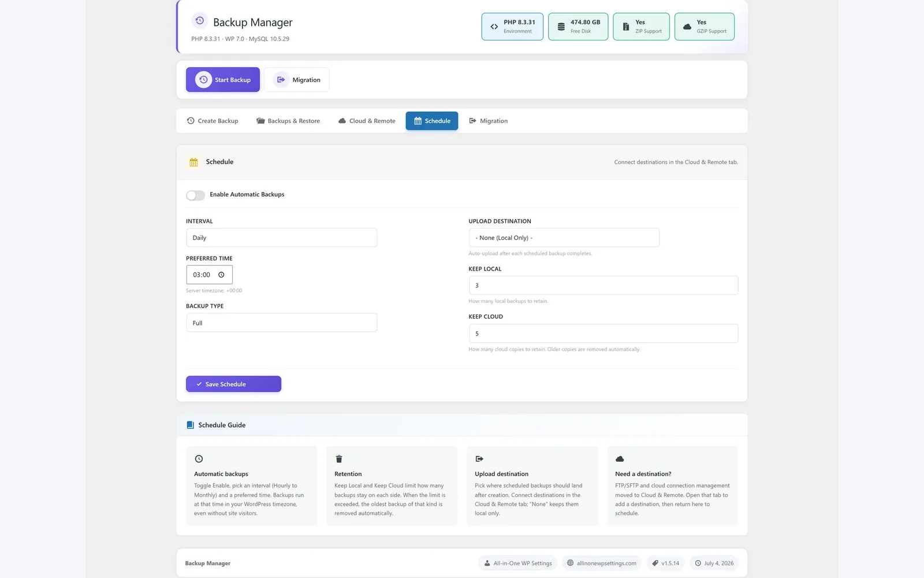Click the Save Schedule button
The image size is (924, 578).
click(x=233, y=384)
